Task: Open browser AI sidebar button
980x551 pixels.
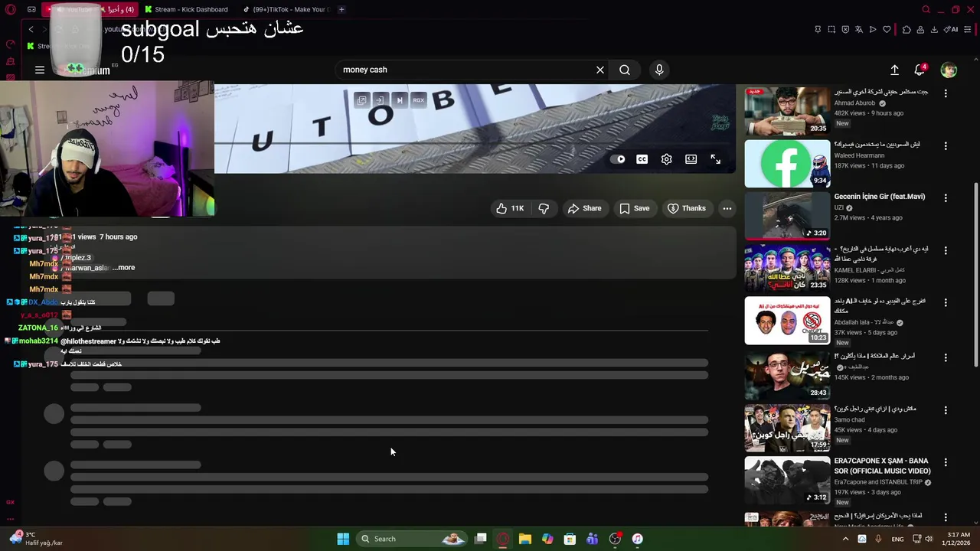Action: 952,30
